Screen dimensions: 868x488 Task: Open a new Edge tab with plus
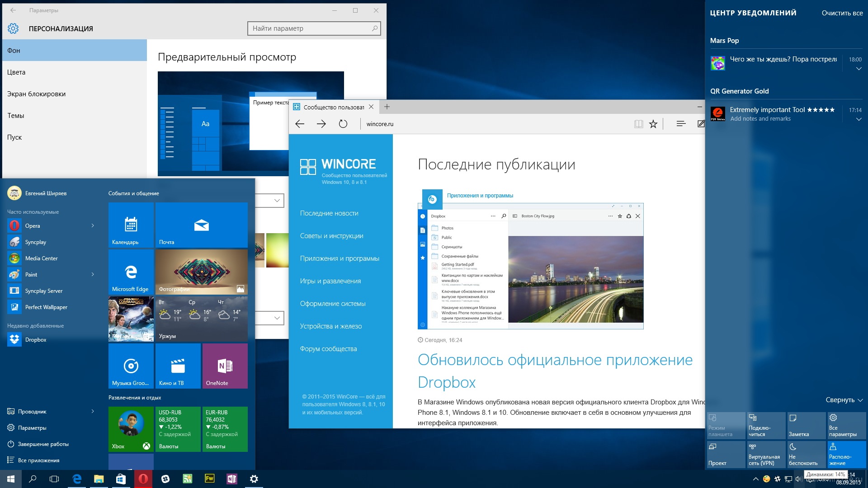(387, 107)
